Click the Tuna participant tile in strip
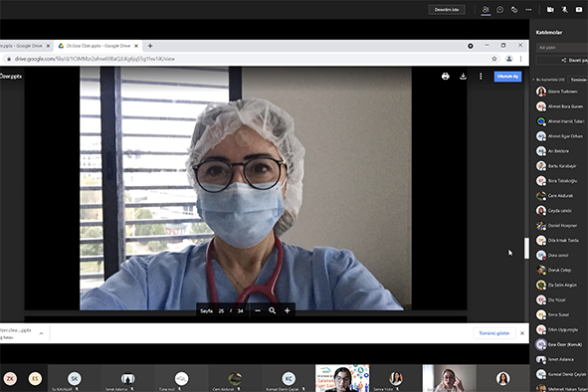588x392 pixels. (x=181, y=378)
